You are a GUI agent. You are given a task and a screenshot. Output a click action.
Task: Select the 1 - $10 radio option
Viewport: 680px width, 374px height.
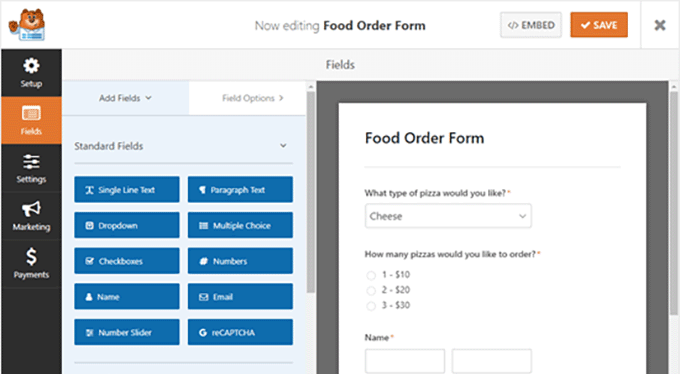click(371, 275)
